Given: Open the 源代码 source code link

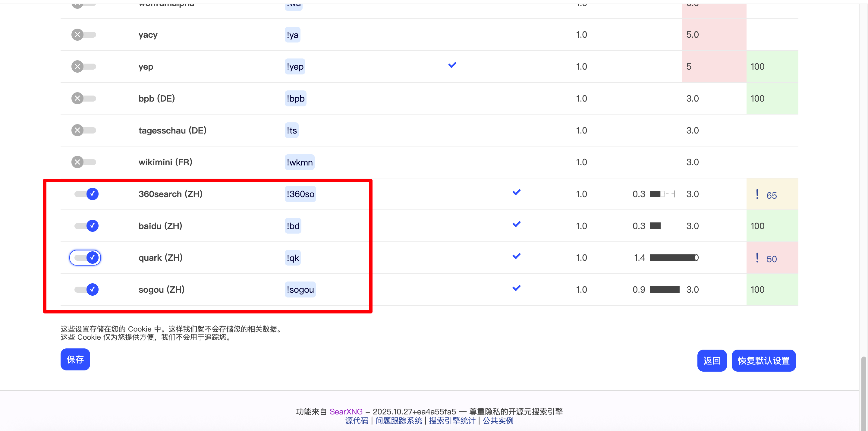Looking at the screenshot, I should point(357,420).
